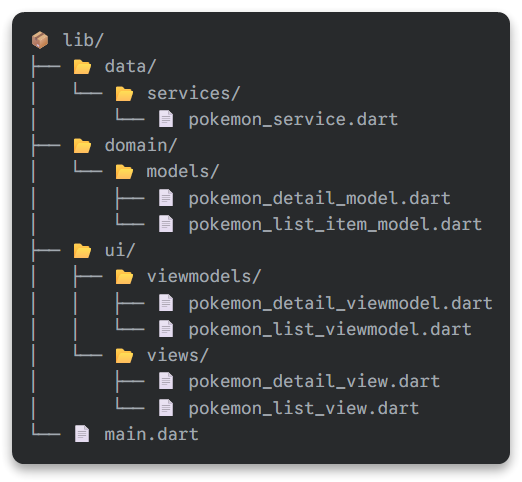Screen dimensions: 522x482
Task: Select the pokemon_list_viewmodel.dart file name
Action: 330,330
